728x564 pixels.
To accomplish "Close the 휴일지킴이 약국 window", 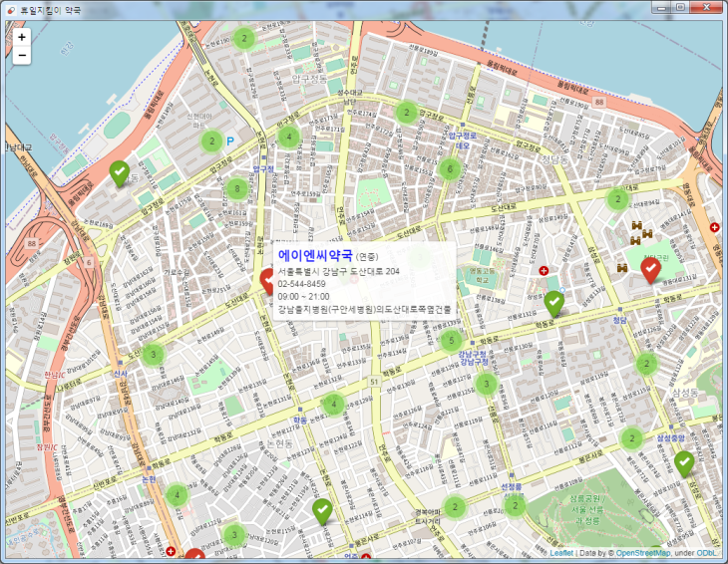I will tap(704, 8).
